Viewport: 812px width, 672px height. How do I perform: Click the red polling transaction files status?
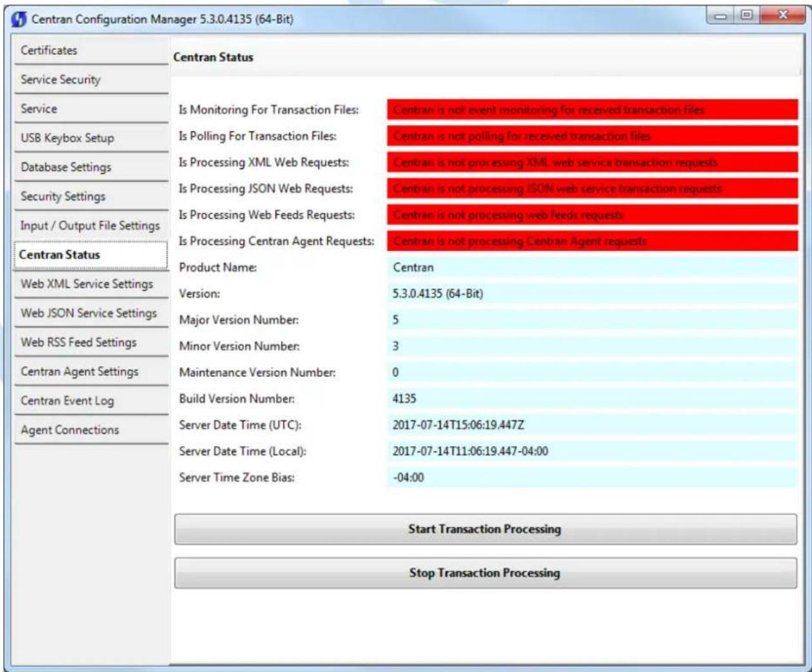592,136
